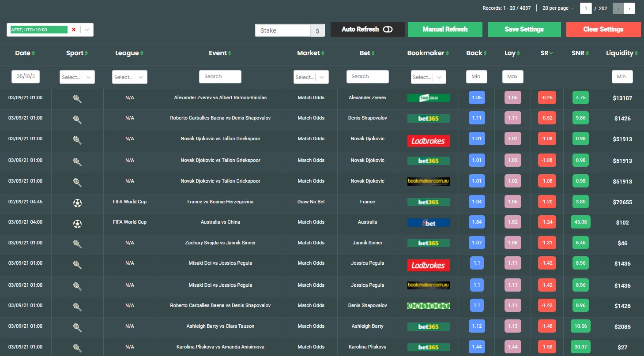Sort by SR column header
This screenshot has height=356, width=644.
coord(547,53)
